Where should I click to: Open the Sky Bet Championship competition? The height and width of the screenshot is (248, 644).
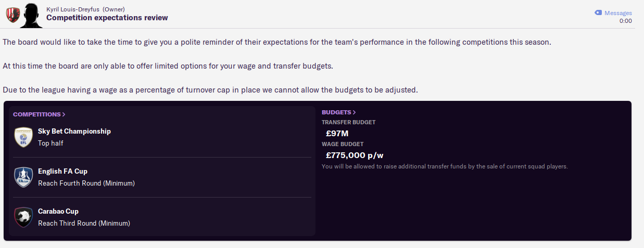pos(74,132)
